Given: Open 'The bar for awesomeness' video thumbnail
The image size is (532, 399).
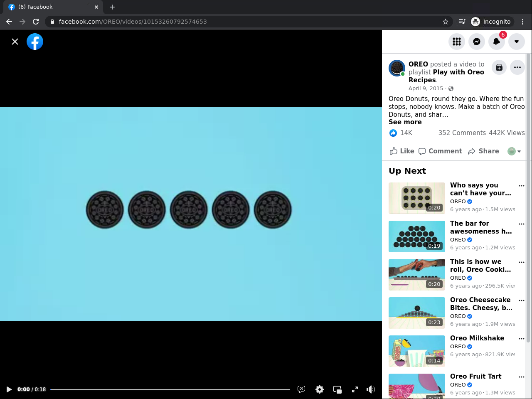Looking at the screenshot, I should point(417,236).
